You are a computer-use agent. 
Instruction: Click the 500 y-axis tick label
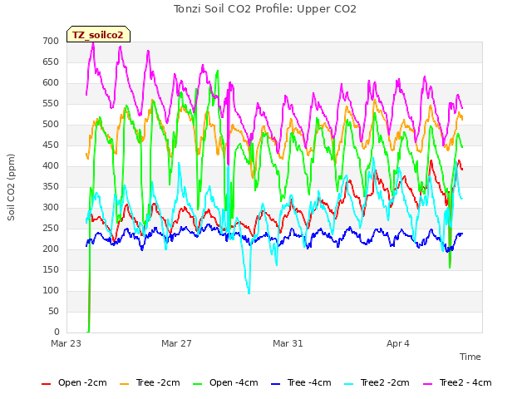51,124
